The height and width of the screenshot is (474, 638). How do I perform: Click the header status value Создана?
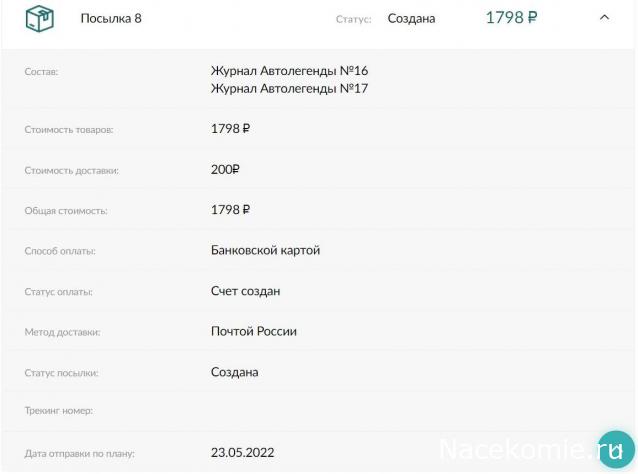pos(411,18)
